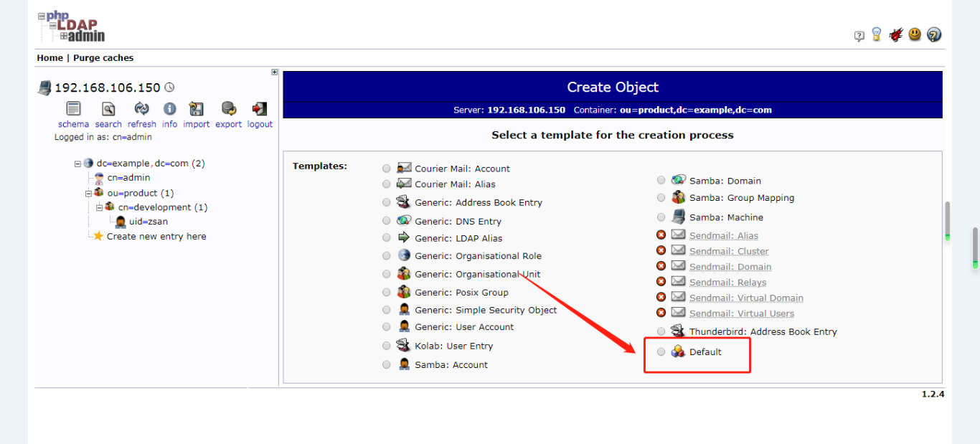Click the smiley feedback icon at top right
The height and width of the screenshot is (444, 980).
click(x=914, y=34)
